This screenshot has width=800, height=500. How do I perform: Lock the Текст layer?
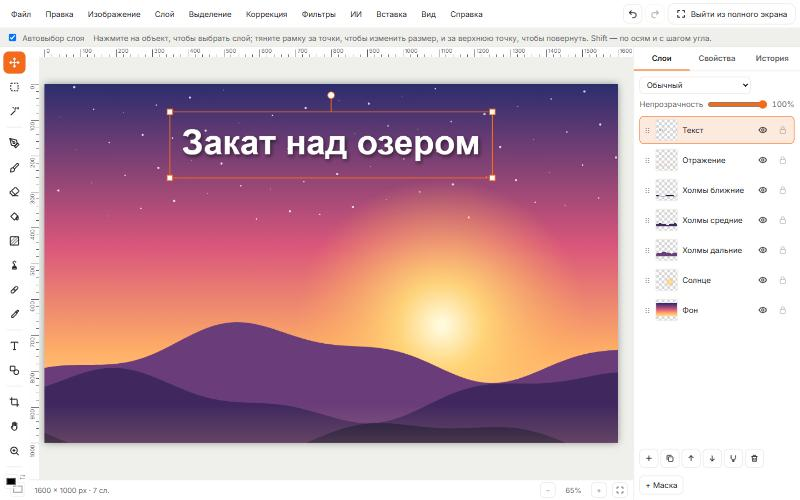click(783, 130)
